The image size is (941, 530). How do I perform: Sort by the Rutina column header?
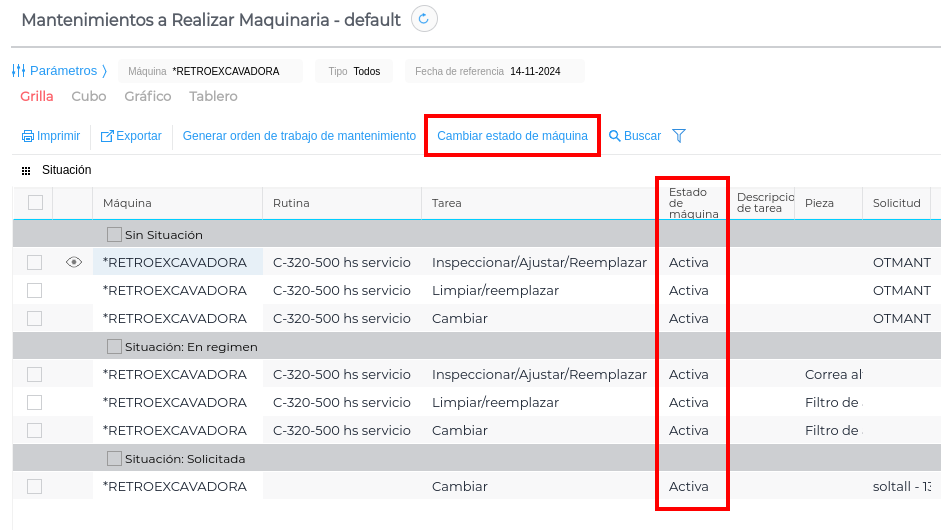click(x=291, y=203)
